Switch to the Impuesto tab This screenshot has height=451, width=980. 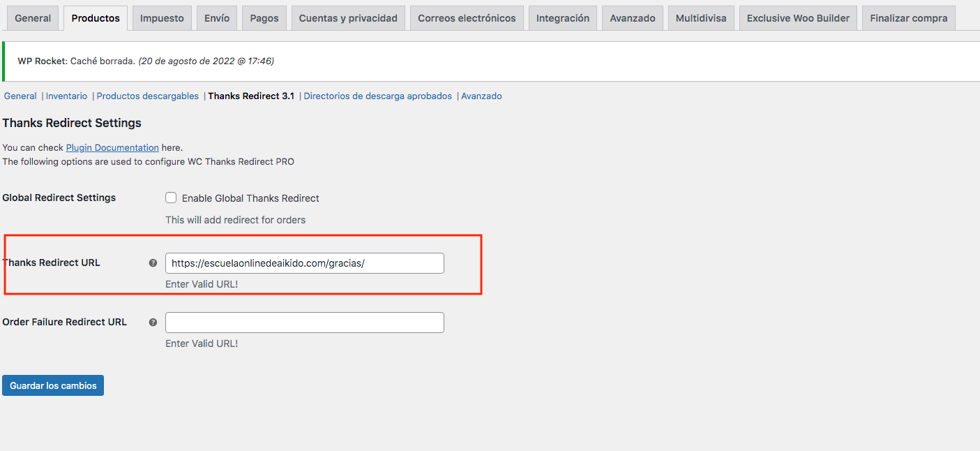(x=162, y=18)
